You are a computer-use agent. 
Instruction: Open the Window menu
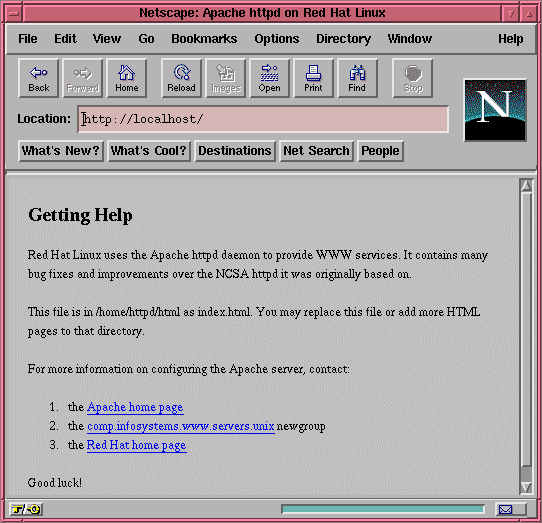pyautogui.click(x=410, y=39)
